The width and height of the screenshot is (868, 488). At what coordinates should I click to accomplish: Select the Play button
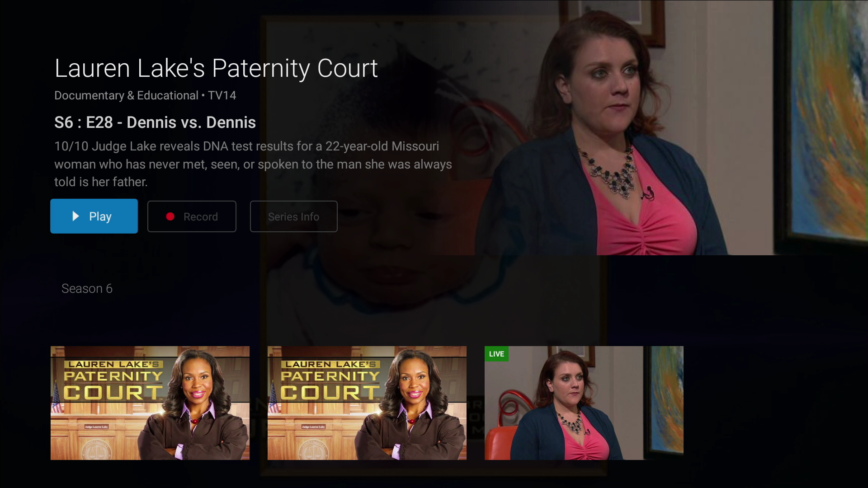pos(94,216)
